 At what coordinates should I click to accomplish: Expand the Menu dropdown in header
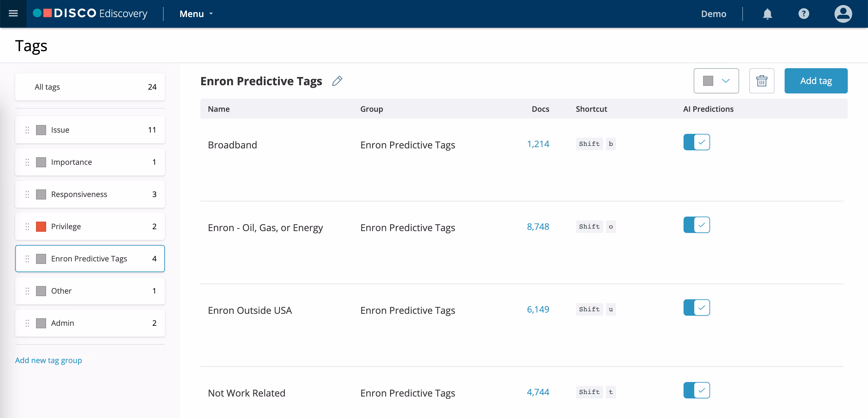point(196,14)
